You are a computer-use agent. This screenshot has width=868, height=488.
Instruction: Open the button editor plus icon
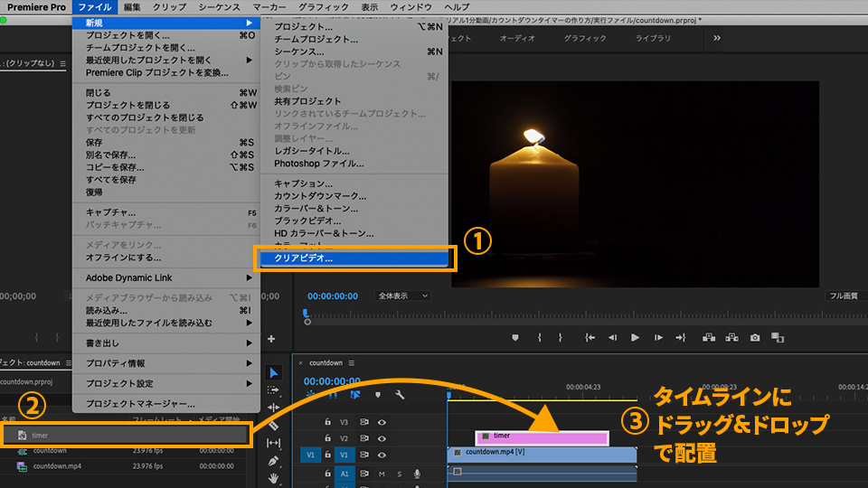tap(271, 339)
